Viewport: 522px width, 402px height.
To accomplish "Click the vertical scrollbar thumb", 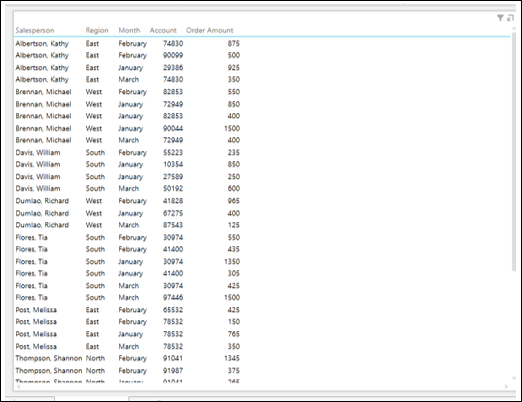I will point(514,152).
